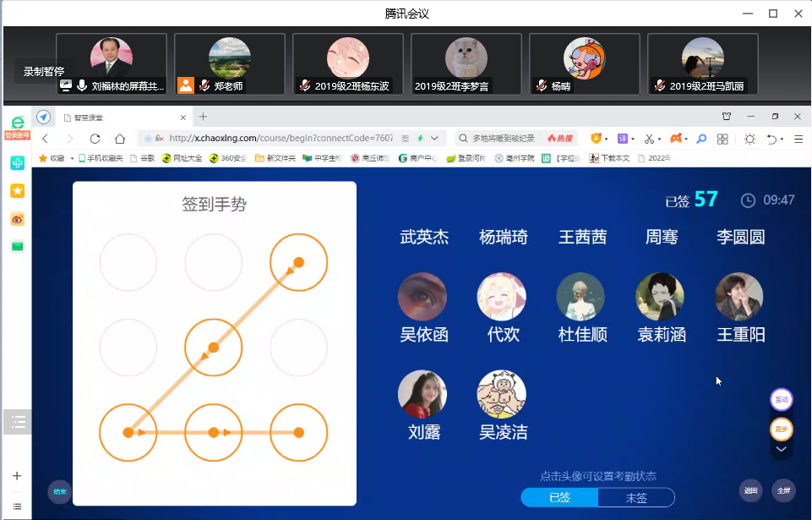Click 刘露's avatar to set attendance
Screen dimensions: 812x520
422,394
